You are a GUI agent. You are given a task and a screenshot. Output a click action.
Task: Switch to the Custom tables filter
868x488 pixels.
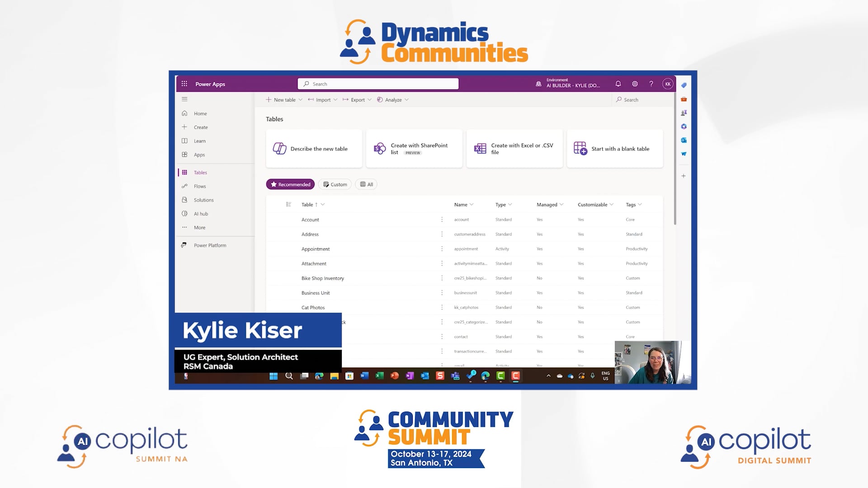[x=335, y=184]
